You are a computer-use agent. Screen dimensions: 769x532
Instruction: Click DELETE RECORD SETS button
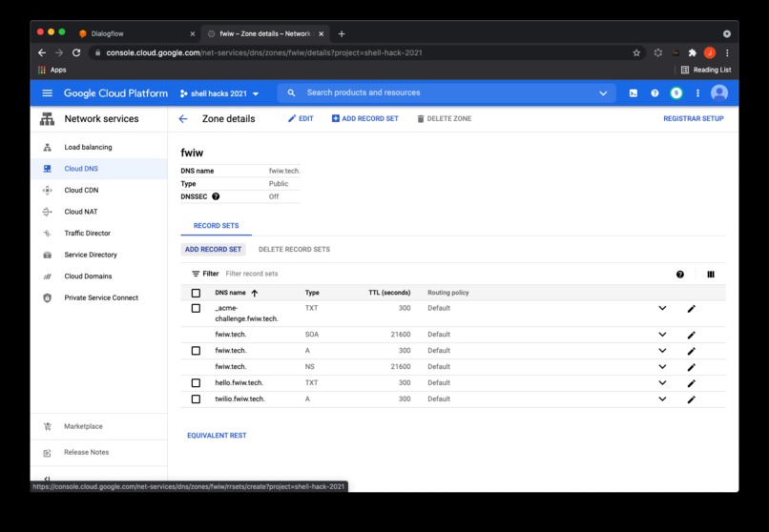294,250
